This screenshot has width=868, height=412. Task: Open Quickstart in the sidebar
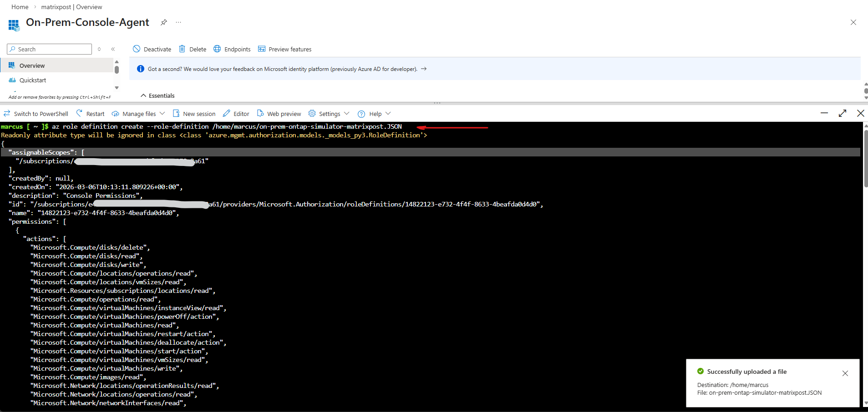(32, 80)
